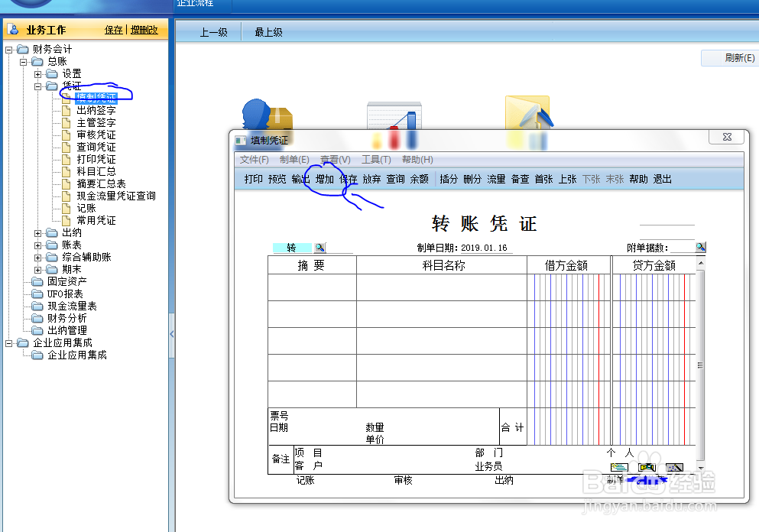Open the 文件(F) menu
The image size is (759, 532).
tap(254, 159)
